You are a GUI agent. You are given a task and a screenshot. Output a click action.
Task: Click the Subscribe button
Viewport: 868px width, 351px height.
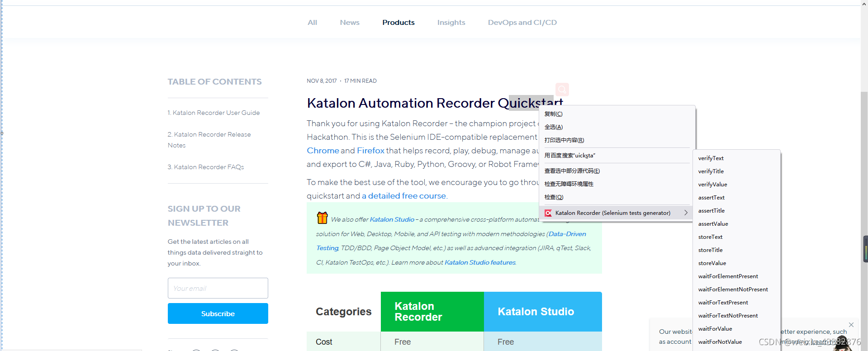(218, 313)
